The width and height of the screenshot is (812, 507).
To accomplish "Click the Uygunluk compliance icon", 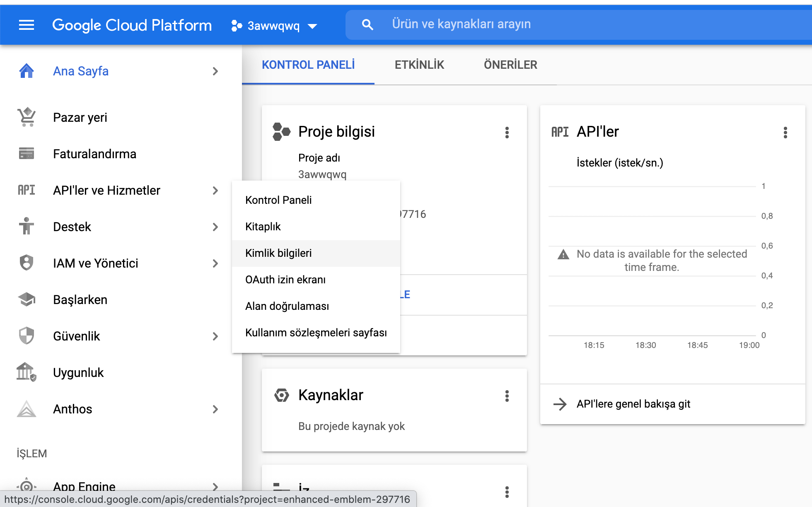I will click(x=27, y=372).
